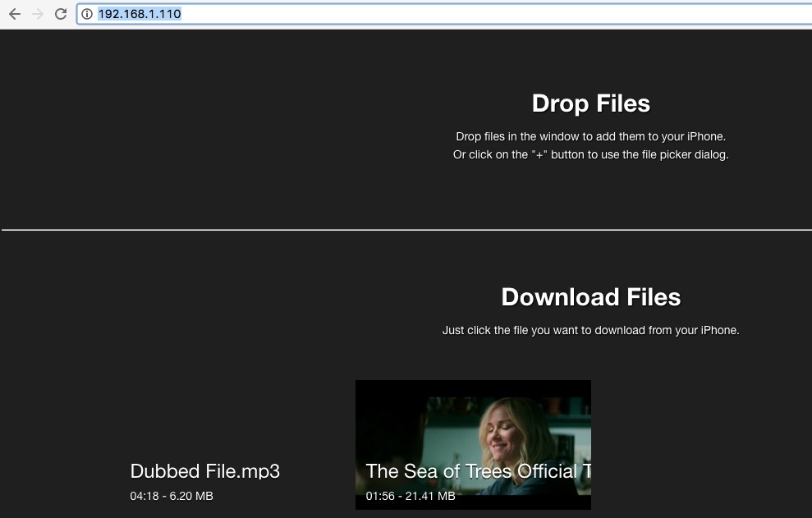Click the horizontal divider between sections
812x518 pixels.
[x=406, y=230]
